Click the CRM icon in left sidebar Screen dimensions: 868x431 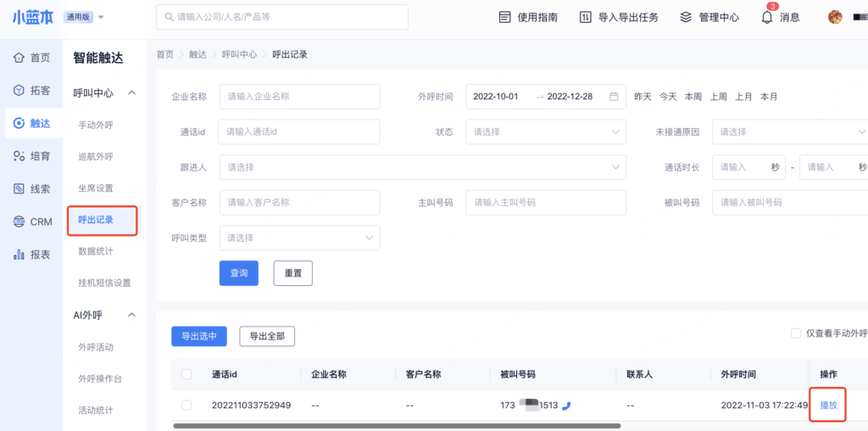click(x=19, y=222)
